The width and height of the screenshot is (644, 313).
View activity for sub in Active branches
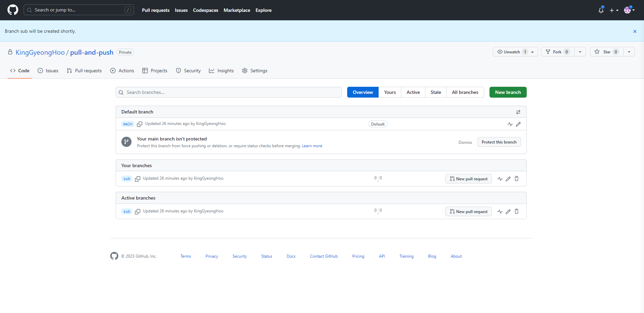(500, 212)
